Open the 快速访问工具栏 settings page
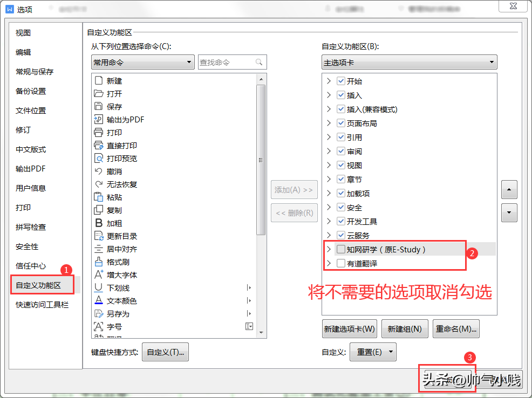Image resolution: width=532 pixels, height=398 pixels. (x=42, y=305)
